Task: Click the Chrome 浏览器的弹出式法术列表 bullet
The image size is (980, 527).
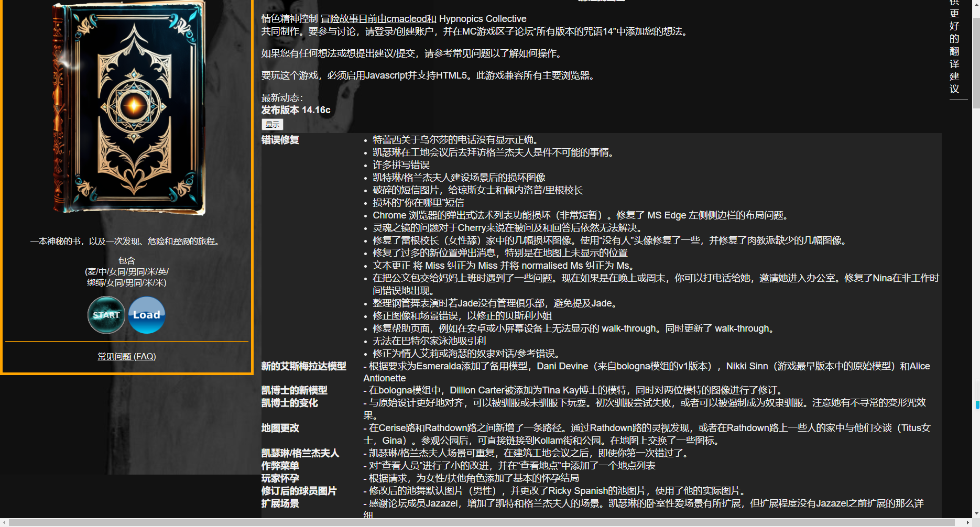Action: coord(582,215)
